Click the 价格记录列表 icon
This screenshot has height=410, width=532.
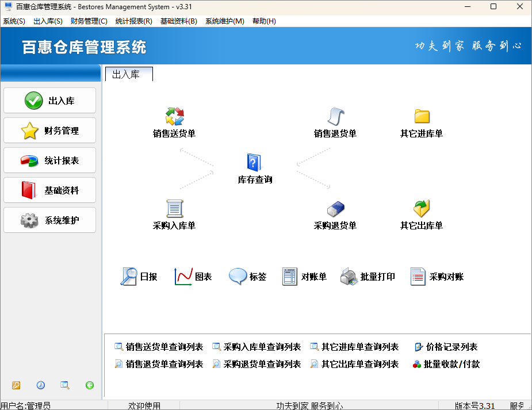419,347
